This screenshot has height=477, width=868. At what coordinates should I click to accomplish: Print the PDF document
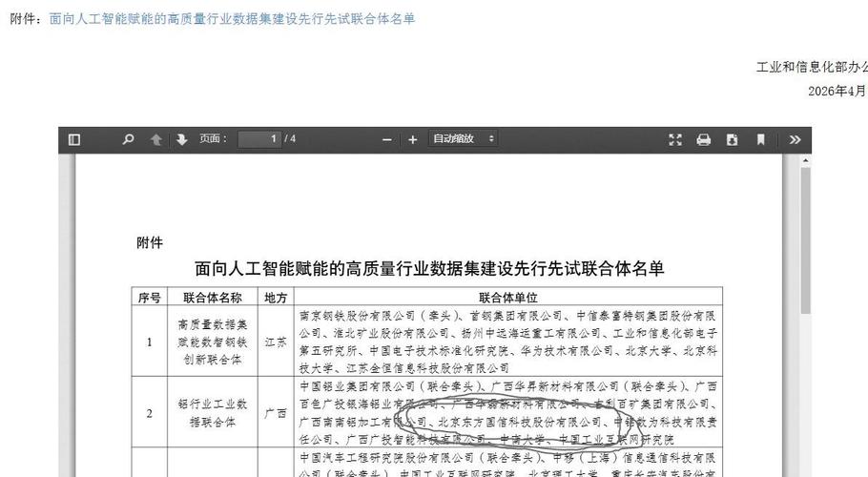(x=704, y=139)
